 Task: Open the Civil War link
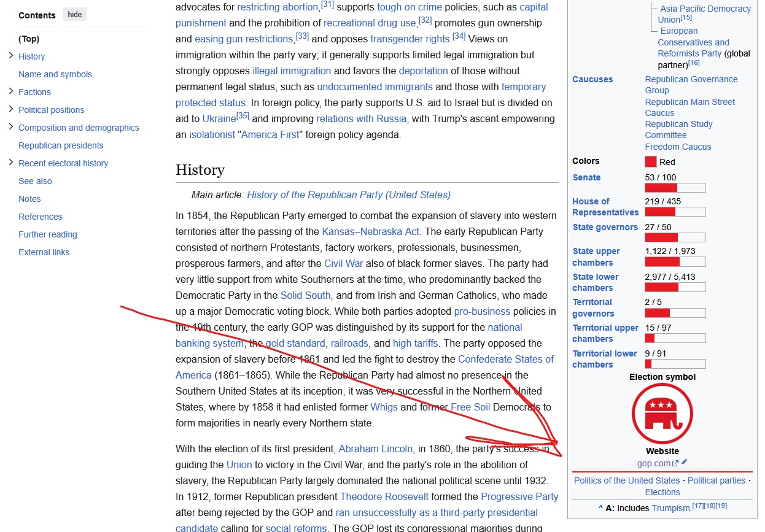click(344, 263)
